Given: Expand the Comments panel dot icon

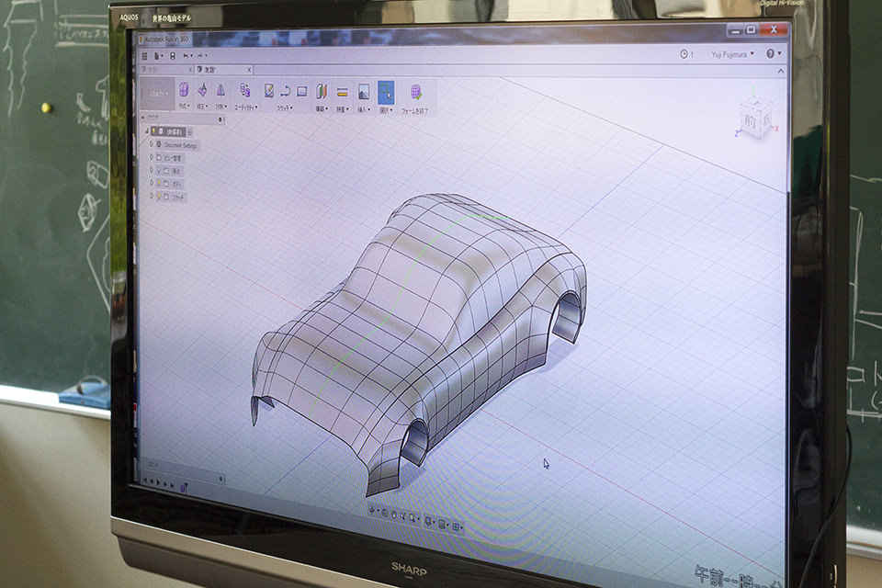Looking at the screenshot, I should [221, 479].
